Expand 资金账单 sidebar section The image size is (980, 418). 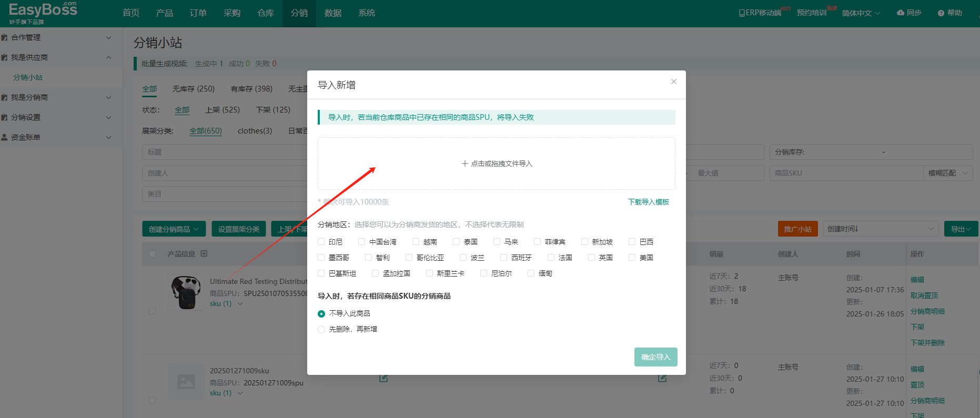click(x=108, y=137)
